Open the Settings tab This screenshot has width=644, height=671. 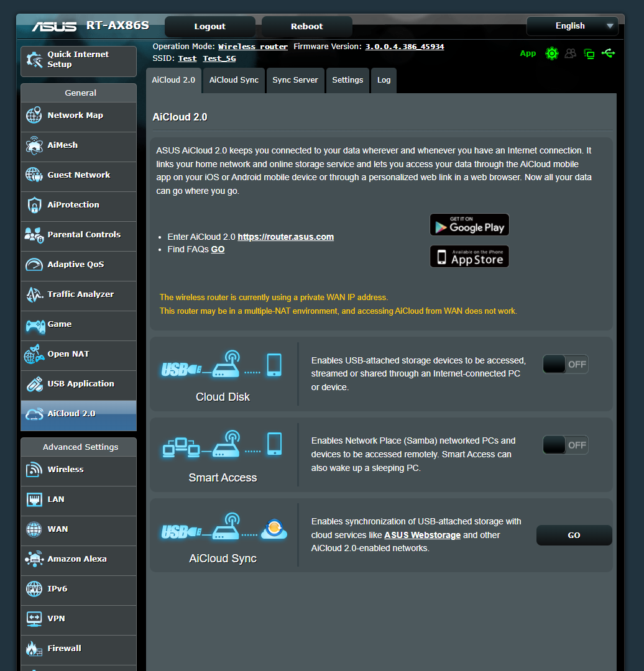tap(347, 80)
